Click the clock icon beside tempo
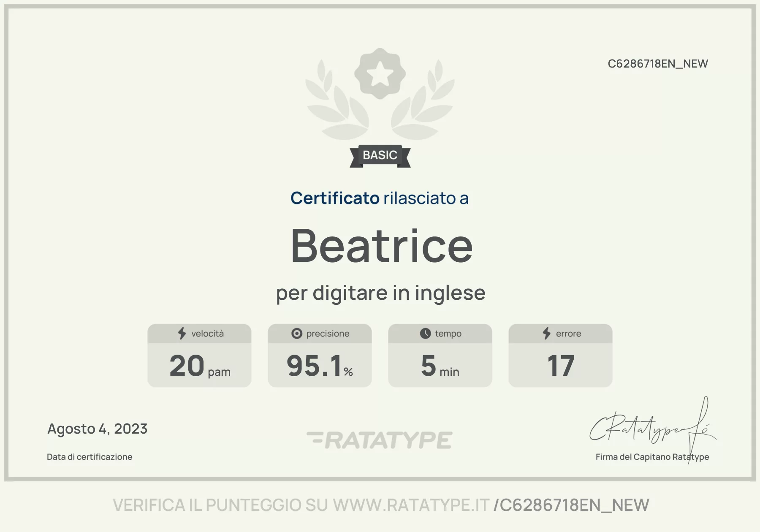This screenshot has height=532, width=760. [x=425, y=334]
